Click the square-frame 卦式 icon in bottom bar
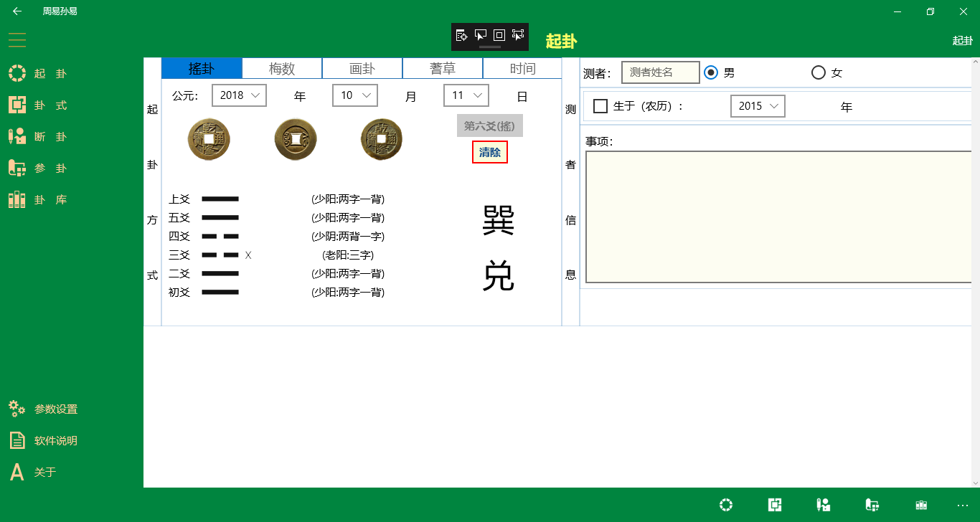980x522 pixels. click(x=775, y=505)
